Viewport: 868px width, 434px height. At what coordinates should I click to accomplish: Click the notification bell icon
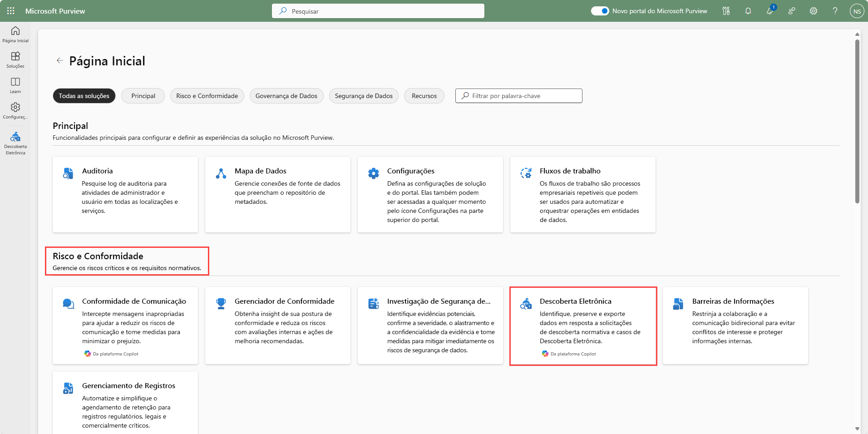click(x=748, y=11)
